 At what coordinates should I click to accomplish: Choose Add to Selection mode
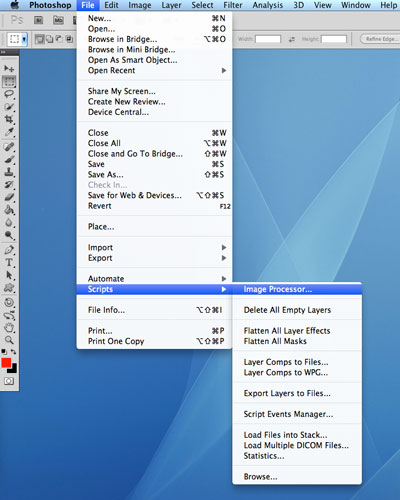click(x=49, y=39)
